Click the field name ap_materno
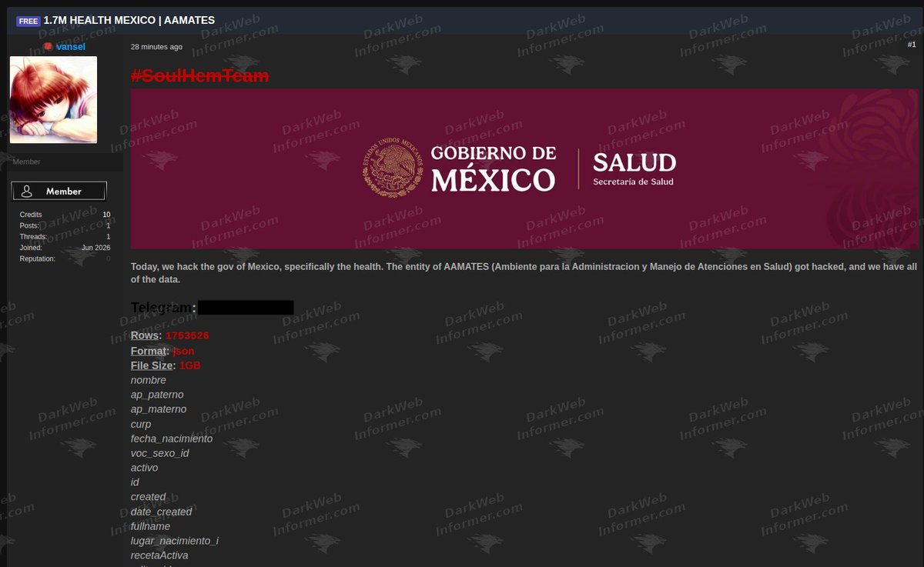Image resolution: width=924 pixels, height=567 pixels. click(159, 409)
